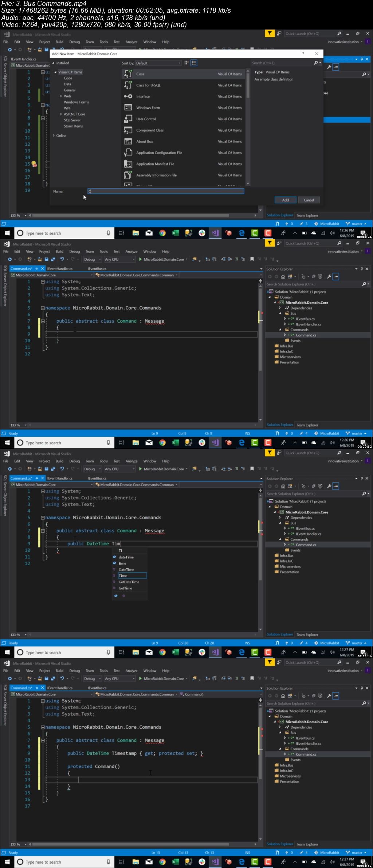Click Visual Studio taskbar icon in empty Command class frame
373x868 pixels.
pyautogui.click(x=215, y=443)
